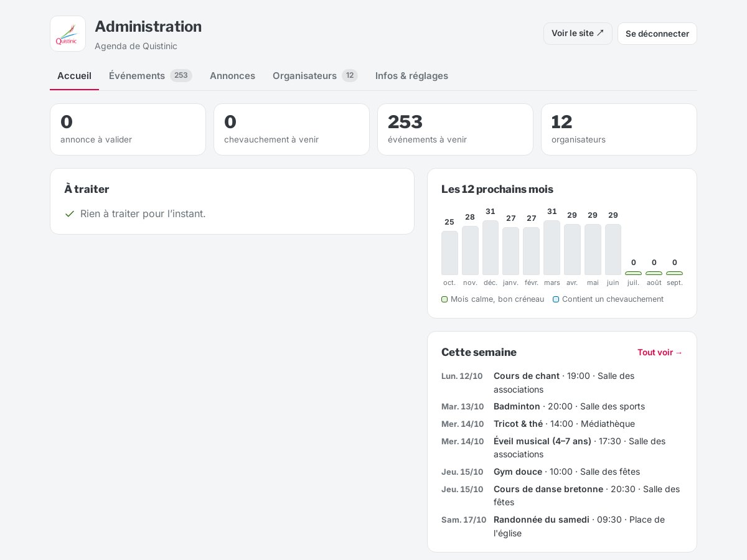The width and height of the screenshot is (747, 560).
Task: Open the 253 événements à venir card
Action: tap(455, 129)
